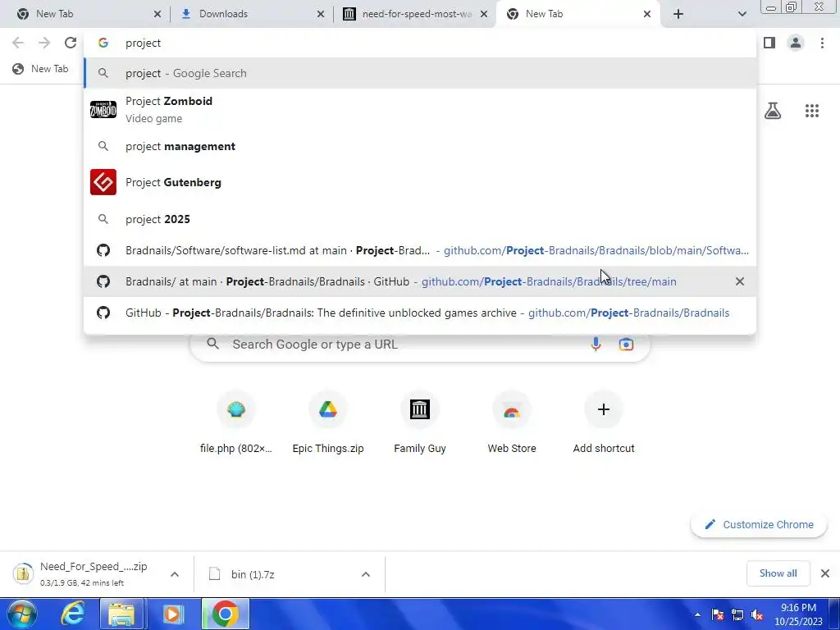The width and height of the screenshot is (840, 630).
Task: Open Windows Explorer from the taskbar
Action: coord(121,614)
